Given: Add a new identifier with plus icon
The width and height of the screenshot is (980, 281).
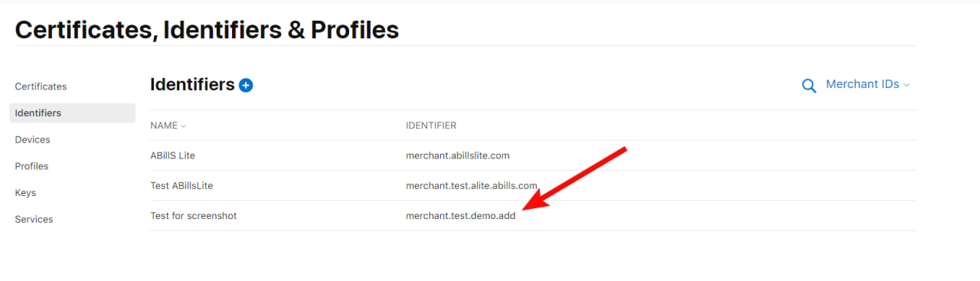Looking at the screenshot, I should (246, 85).
